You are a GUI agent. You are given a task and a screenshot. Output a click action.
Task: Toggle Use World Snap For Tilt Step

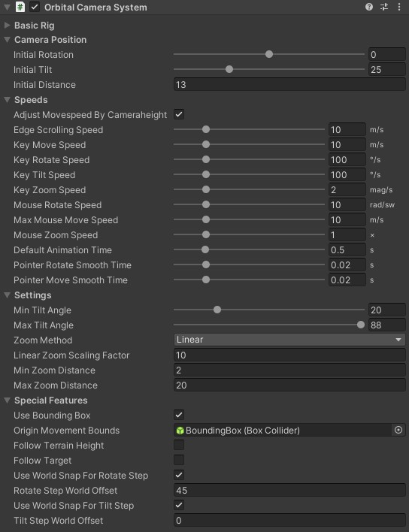click(179, 505)
